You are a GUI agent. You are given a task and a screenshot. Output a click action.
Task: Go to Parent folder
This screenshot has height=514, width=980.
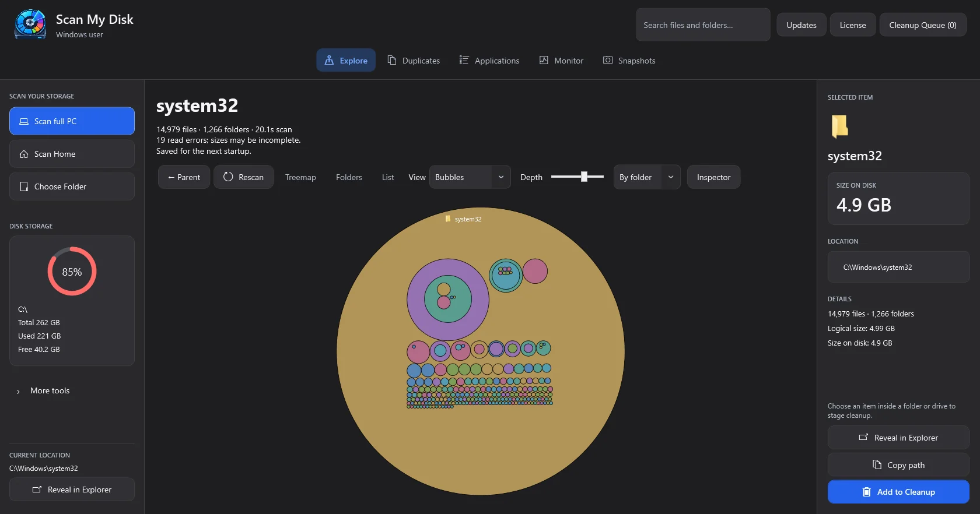tap(184, 177)
